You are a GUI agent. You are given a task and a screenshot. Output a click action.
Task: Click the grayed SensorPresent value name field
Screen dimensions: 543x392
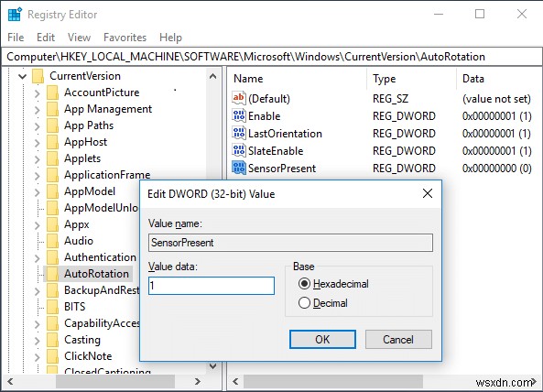[x=290, y=243]
